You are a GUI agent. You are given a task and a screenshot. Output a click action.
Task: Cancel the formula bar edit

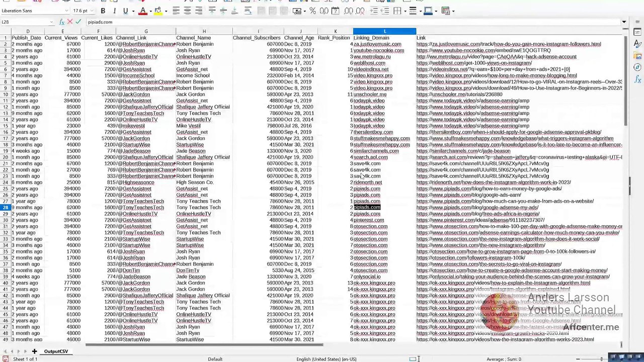click(x=70, y=22)
